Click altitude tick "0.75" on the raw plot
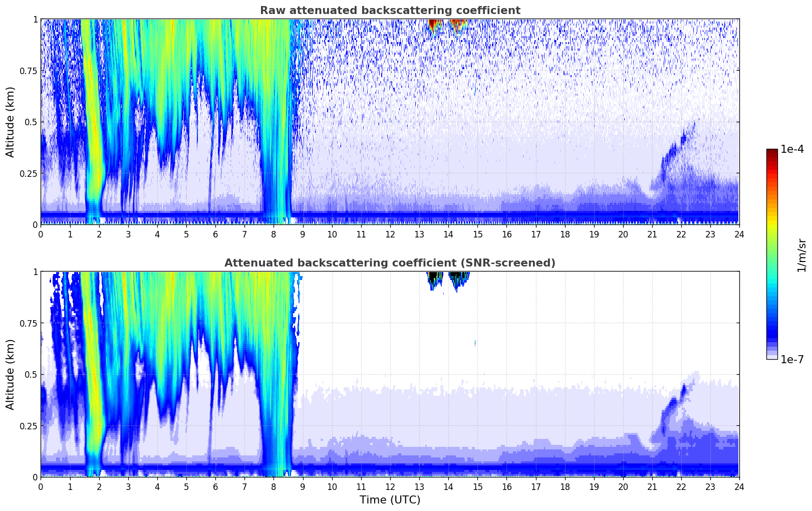The height and width of the screenshot is (511, 812). click(x=28, y=71)
